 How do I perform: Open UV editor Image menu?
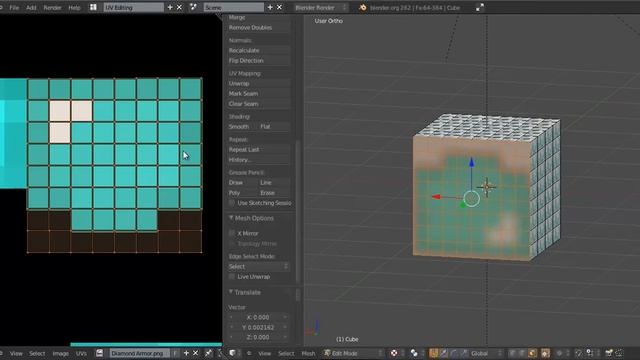(x=60, y=353)
